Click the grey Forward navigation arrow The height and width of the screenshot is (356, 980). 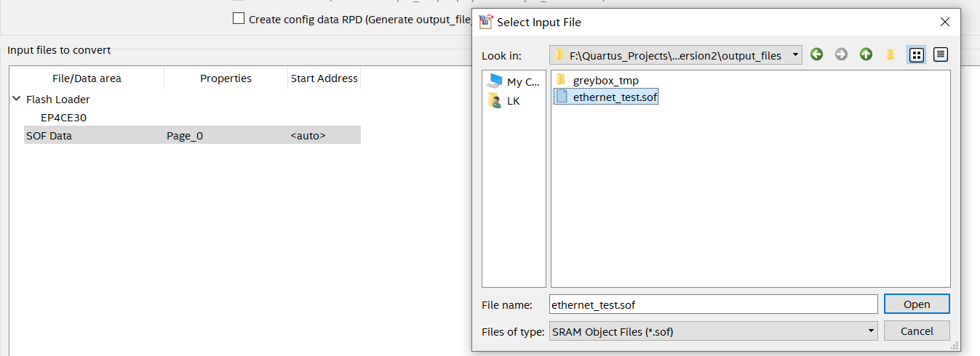[x=841, y=54]
